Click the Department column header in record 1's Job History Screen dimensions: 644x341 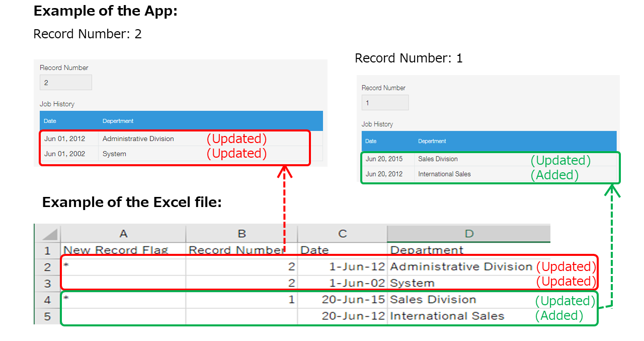click(431, 141)
